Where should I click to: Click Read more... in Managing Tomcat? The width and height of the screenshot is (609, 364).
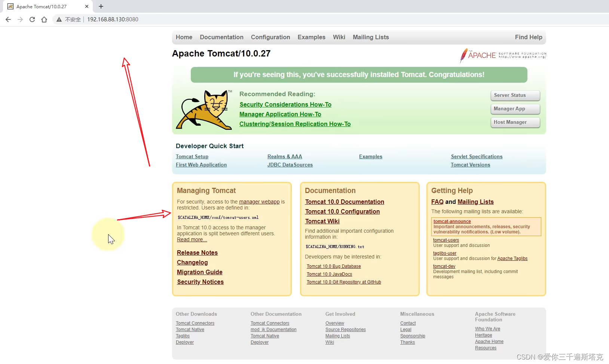coord(192,240)
